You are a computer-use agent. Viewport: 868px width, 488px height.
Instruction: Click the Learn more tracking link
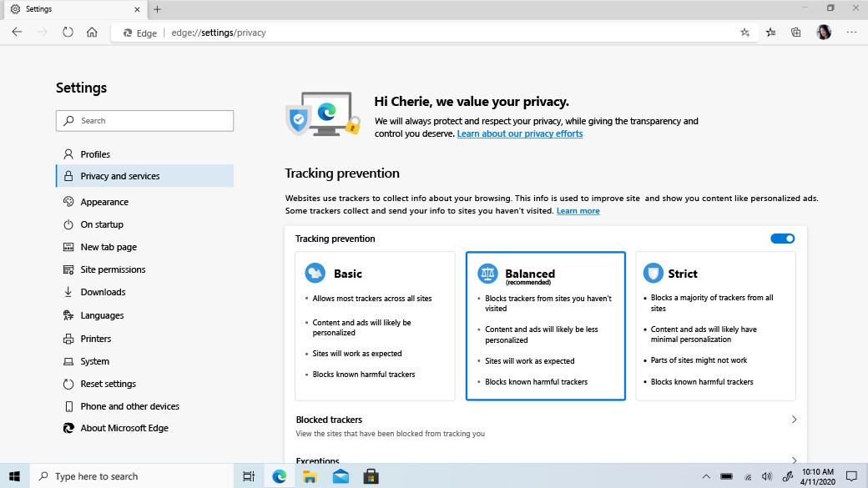click(x=578, y=211)
